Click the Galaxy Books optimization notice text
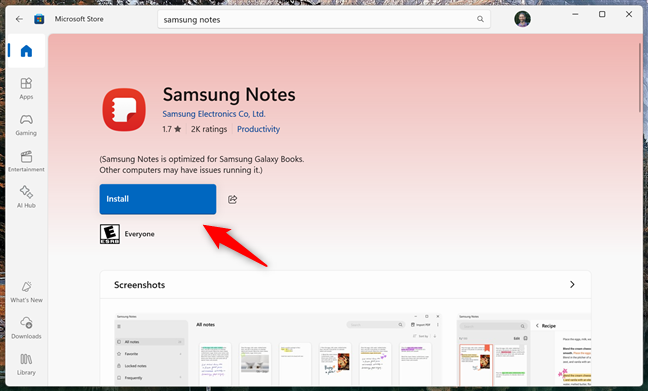Viewport: 648px width, 391px height. (x=202, y=165)
